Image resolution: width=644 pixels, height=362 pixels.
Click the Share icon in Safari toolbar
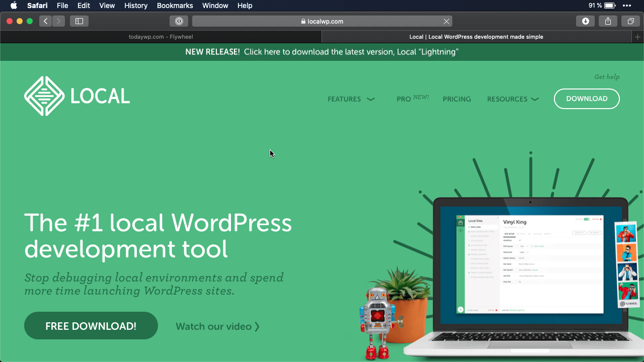click(x=608, y=21)
